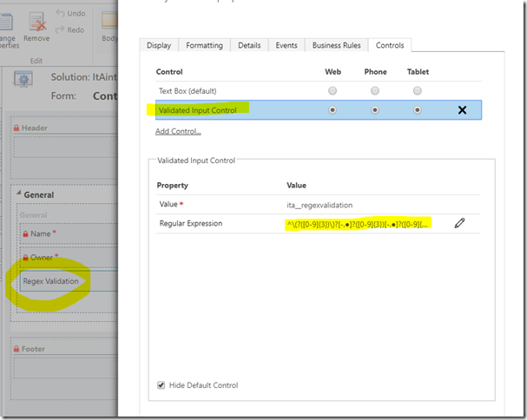Click the Value property label
Viewport: 527px width, 420px height.
click(168, 204)
